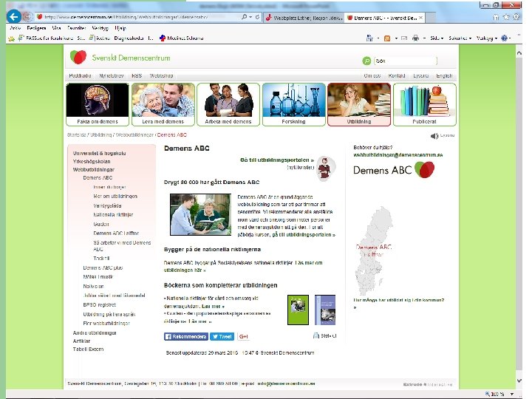
Task: Open the Favoriter menu
Action: 76,28
